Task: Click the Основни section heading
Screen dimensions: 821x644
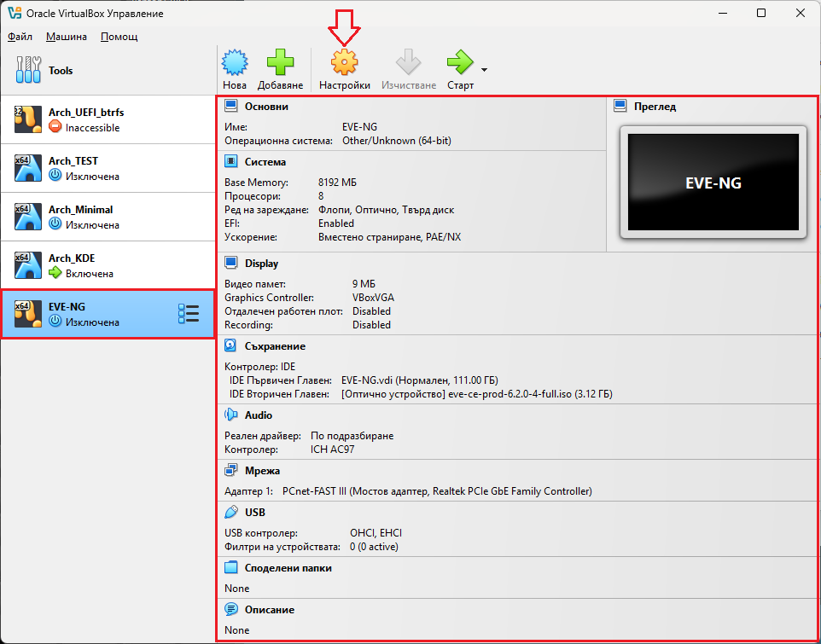Action: coord(266,107)
